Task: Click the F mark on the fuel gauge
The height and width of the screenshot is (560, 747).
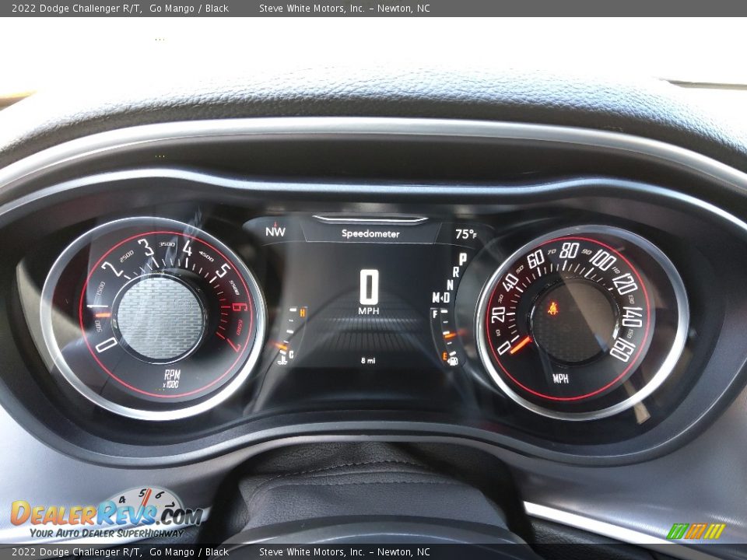Action: (x=434, y=314)
